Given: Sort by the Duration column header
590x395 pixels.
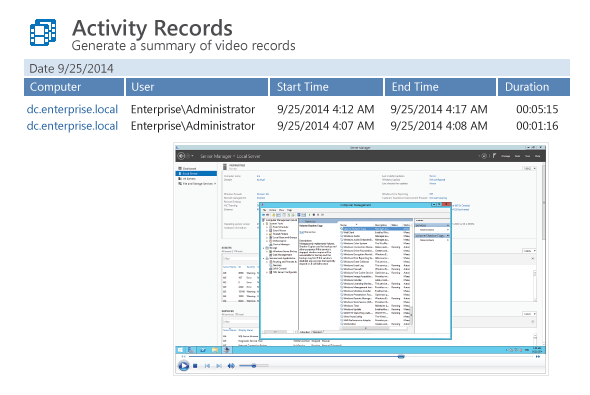Looking at the screenshot, I should [x=534, y=87].
